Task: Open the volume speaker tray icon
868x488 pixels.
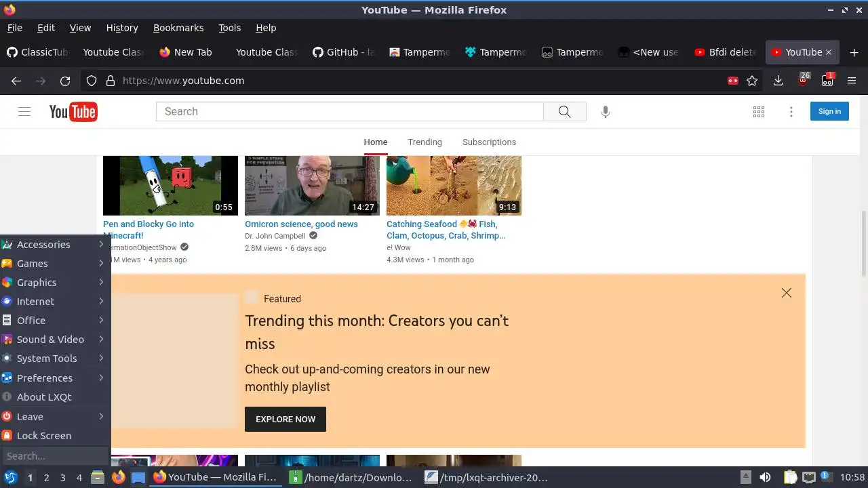Action: (x=765, y=477)
